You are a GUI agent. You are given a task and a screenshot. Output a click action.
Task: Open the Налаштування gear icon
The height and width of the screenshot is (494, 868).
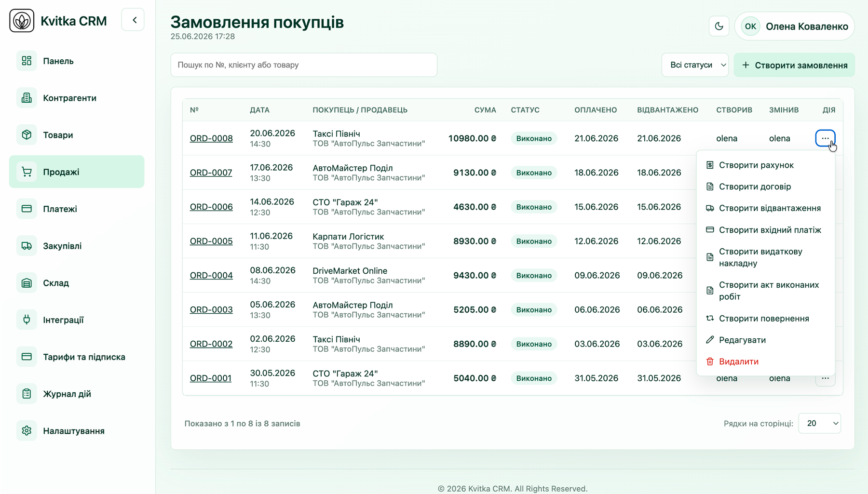[x=27, y=431]
